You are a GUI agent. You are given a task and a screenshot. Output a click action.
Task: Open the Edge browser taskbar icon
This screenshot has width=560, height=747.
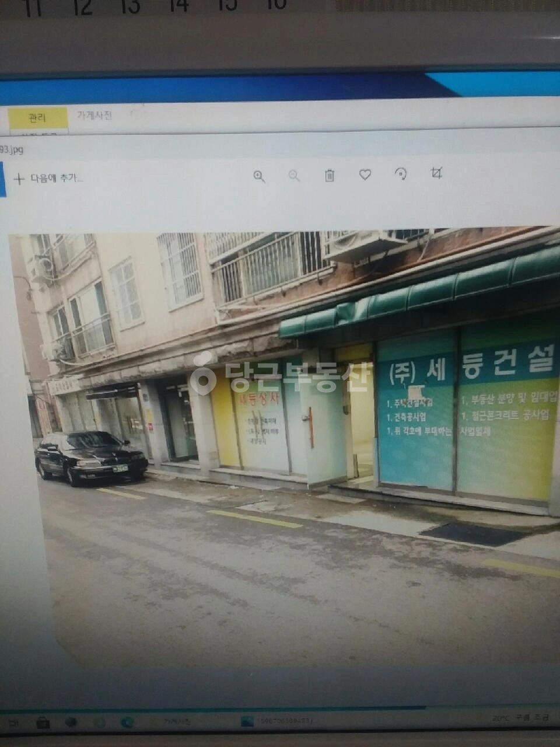pos(127,722)
